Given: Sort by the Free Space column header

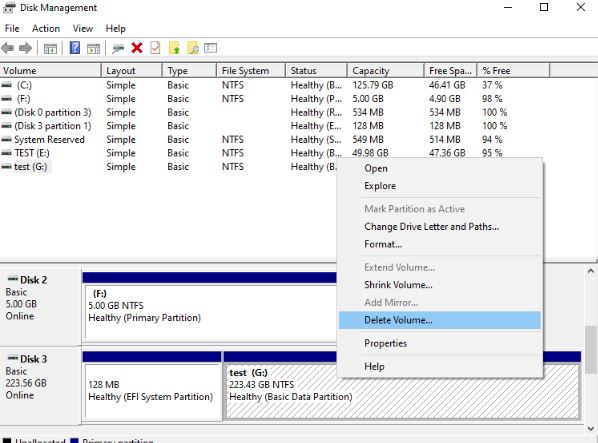Looking at the screenshot, I should pyautogui.click(x=450, y=71).
